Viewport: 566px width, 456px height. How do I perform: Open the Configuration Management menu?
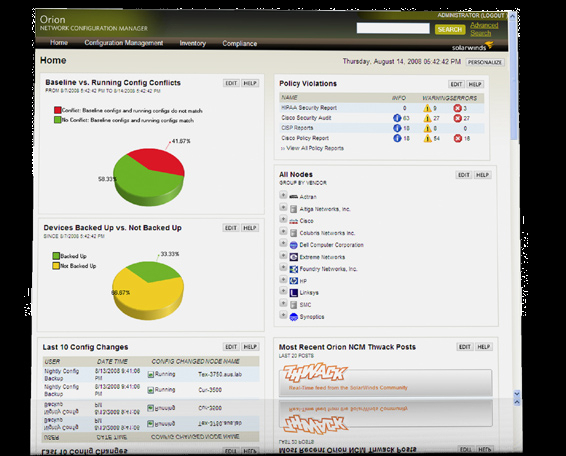coord(123,43)
